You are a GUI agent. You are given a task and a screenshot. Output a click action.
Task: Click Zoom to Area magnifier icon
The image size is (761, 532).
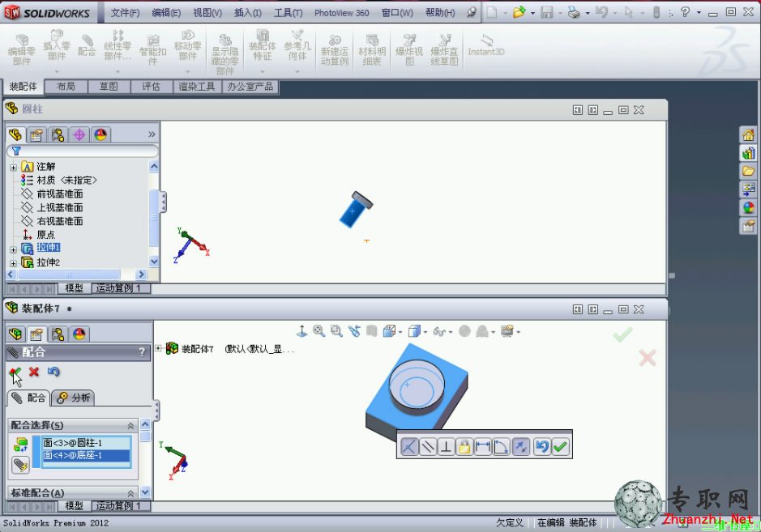[336, 330]
